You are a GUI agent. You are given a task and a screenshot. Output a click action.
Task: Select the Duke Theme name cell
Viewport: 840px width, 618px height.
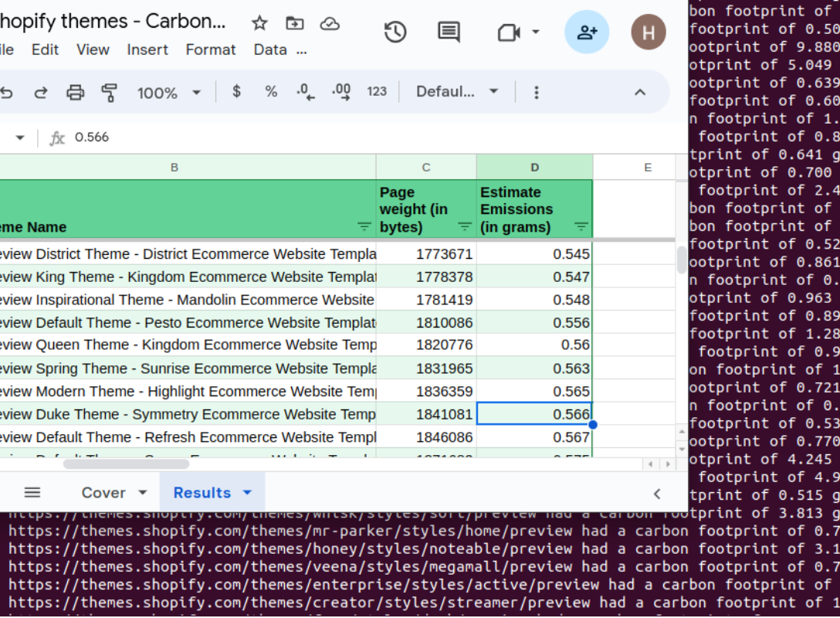tap(188, 414)
